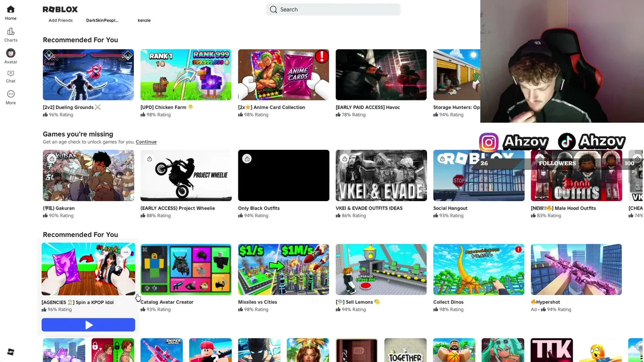Open friend DarkSkinPeopl... profile

102,20
